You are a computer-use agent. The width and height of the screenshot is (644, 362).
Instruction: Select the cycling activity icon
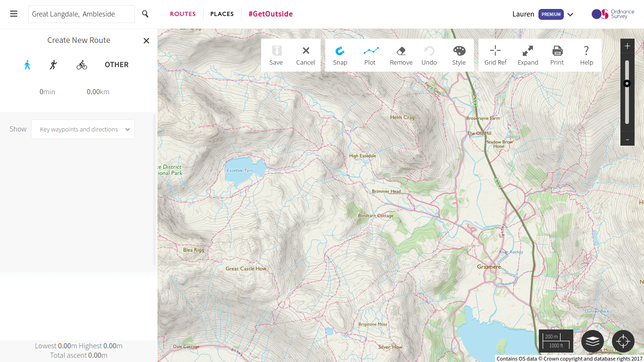point(82,65)
